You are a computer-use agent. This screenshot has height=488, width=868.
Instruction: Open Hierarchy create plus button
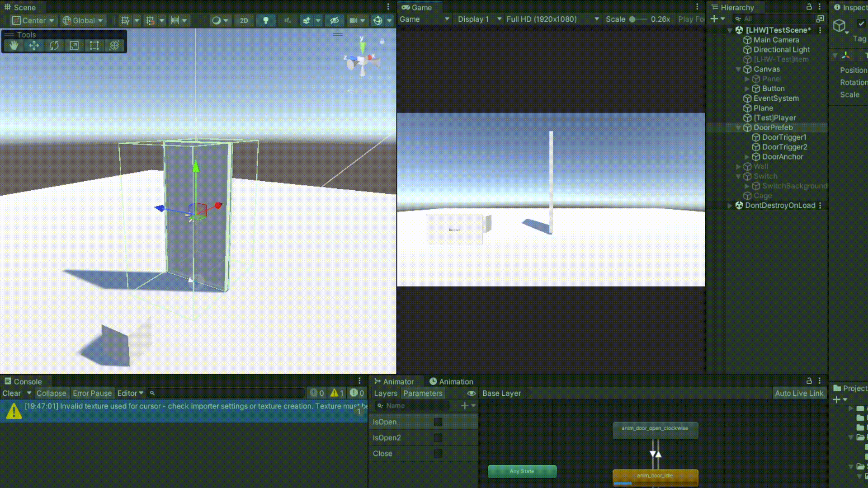tap(714, 19)
